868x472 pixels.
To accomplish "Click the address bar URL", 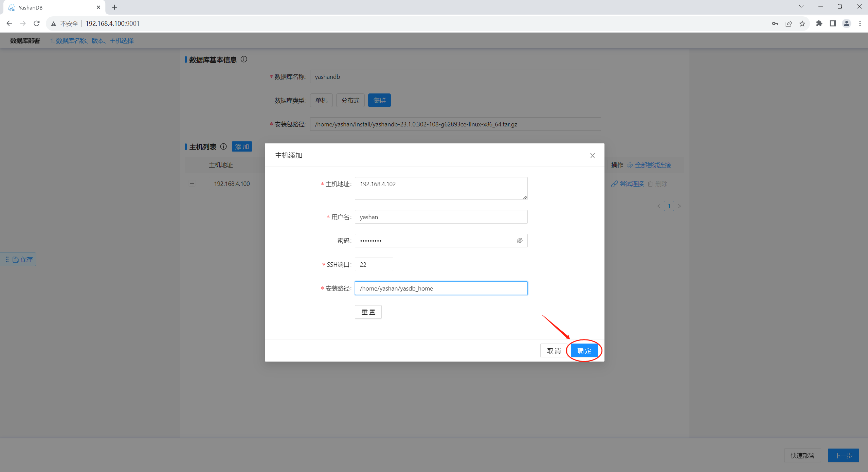I will point(112,23).
